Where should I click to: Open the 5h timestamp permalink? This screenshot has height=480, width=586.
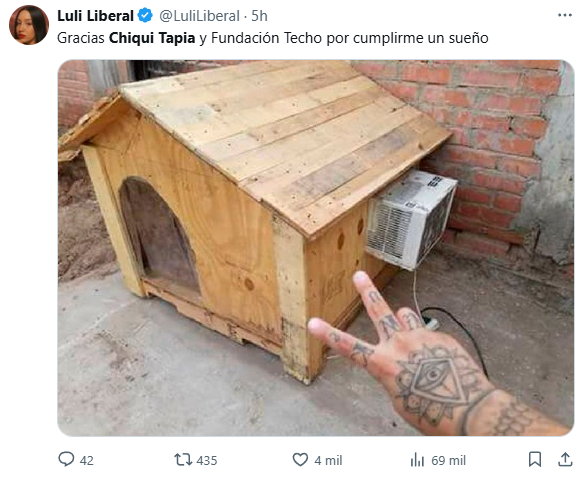pyautogui.click(x=259, y=16)
